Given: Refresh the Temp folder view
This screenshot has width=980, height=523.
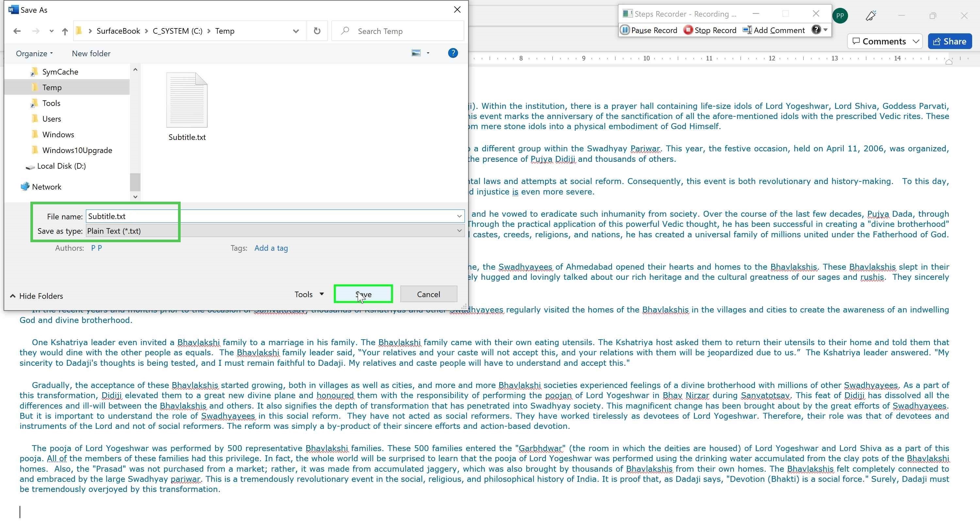Looking at the screenshot, I should pos(317,31).
